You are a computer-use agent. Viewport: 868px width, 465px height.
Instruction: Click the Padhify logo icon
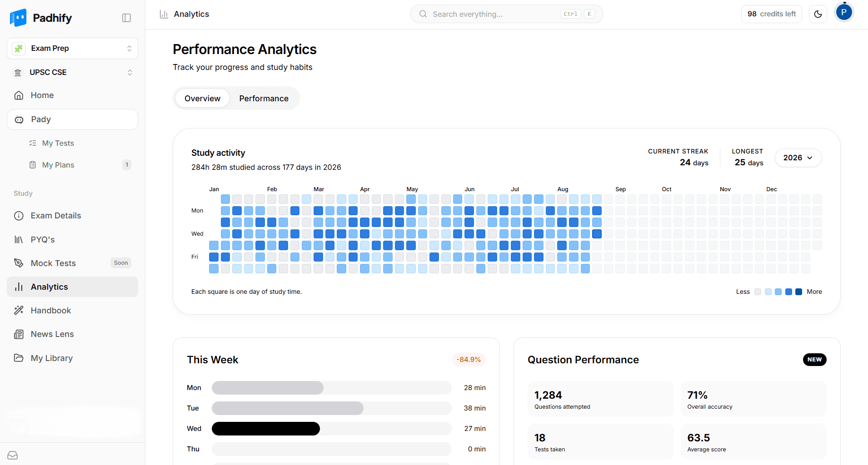click(x=18, y=18)
